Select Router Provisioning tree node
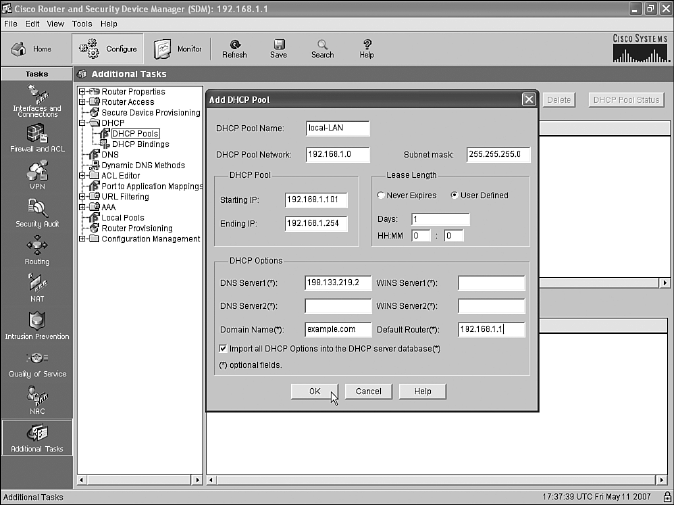Screen dimensions: 674x505 pos(137,228)
